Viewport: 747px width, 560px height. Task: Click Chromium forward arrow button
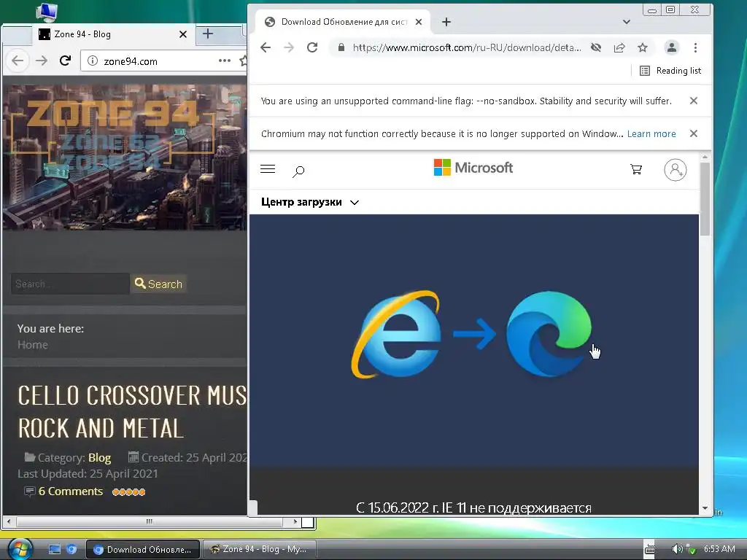289,47
